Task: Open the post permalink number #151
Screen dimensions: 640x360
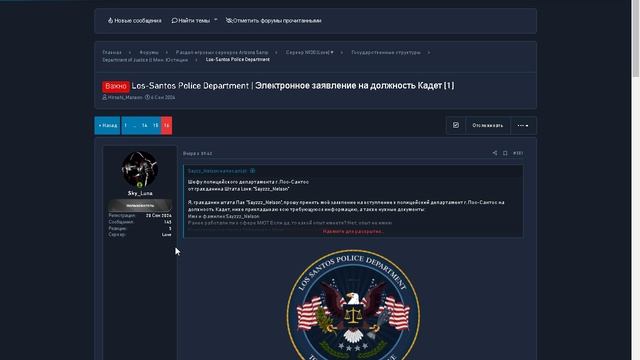Action: pos(518,153)
